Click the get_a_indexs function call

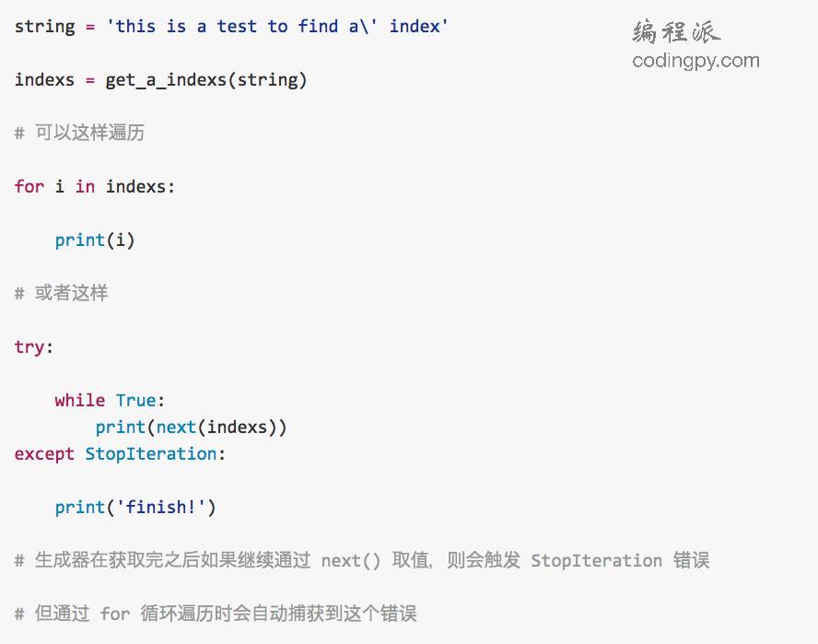(x=206, y=80)
